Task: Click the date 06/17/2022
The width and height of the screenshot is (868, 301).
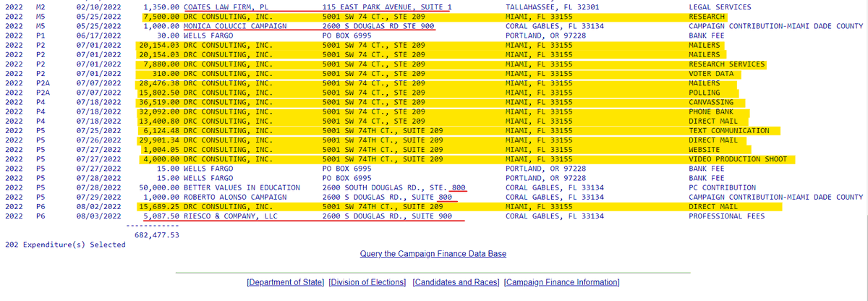Action: click(x=99, y=35)
